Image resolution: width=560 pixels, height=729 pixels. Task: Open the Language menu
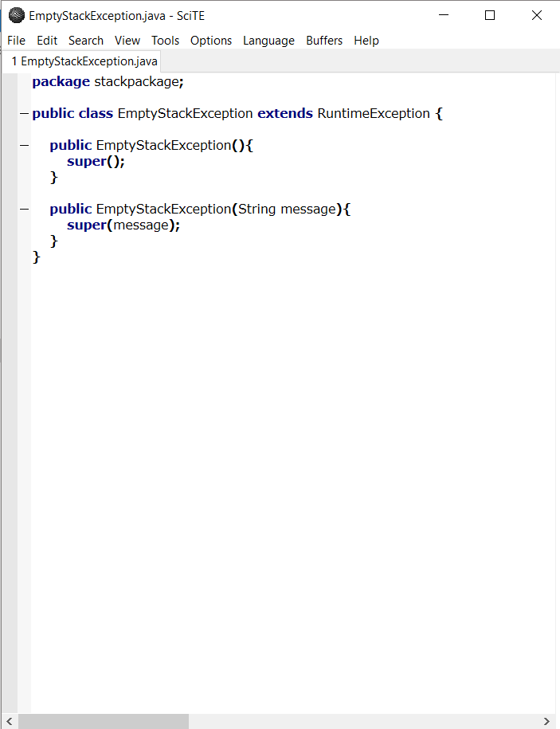point(268,41)
